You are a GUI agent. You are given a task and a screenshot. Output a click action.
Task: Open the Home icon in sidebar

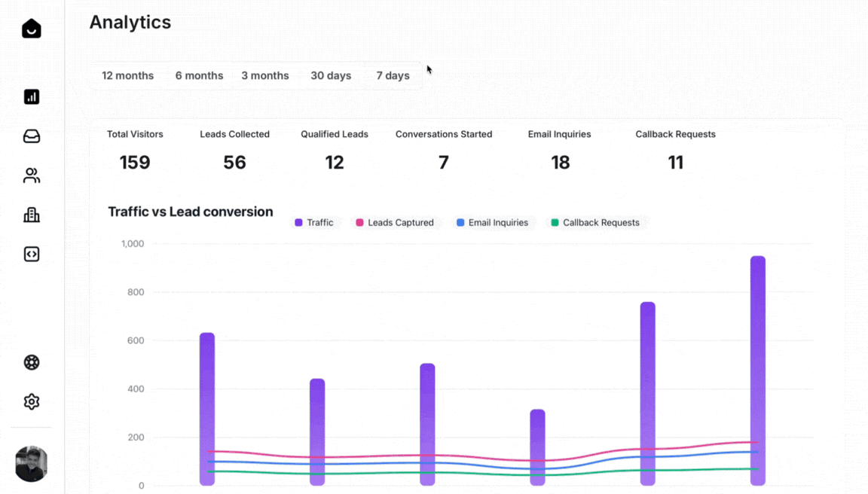31,28
